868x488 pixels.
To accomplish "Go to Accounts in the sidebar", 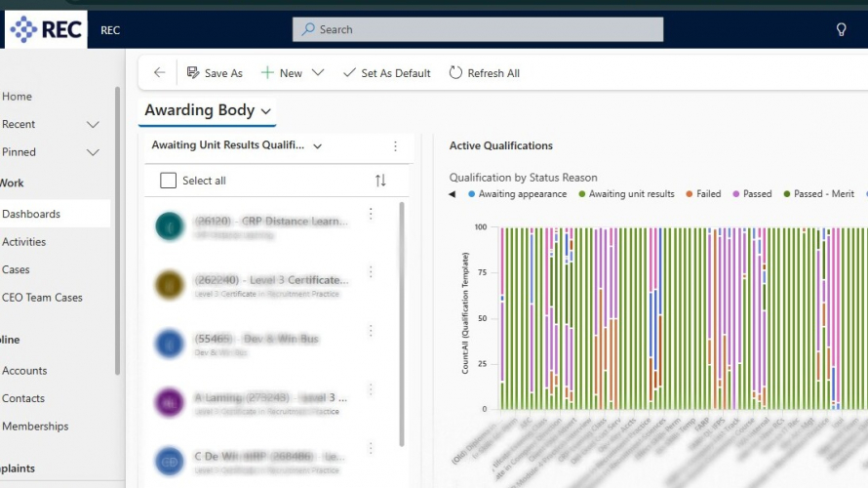I will 24,371.
